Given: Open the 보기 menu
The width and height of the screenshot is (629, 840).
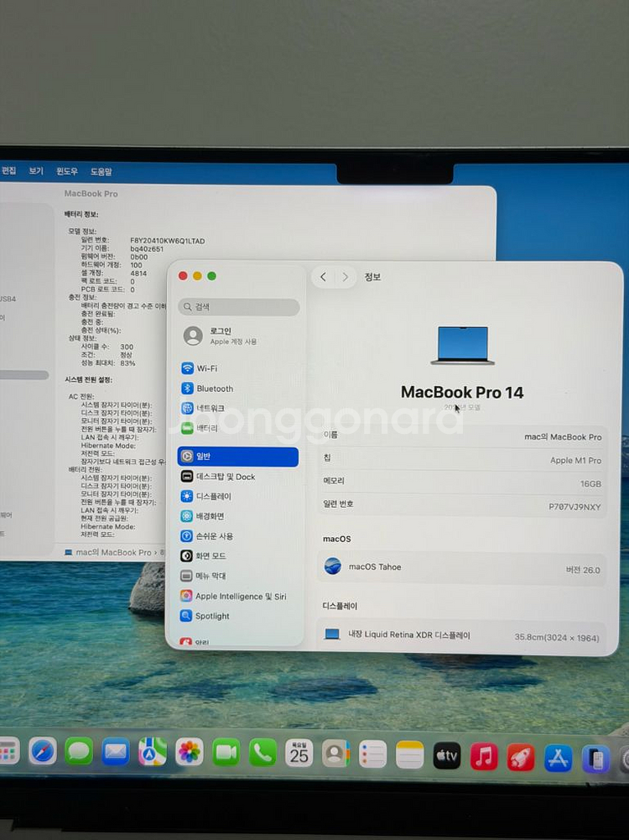Looking at the screenshot, I should point(36,171).
